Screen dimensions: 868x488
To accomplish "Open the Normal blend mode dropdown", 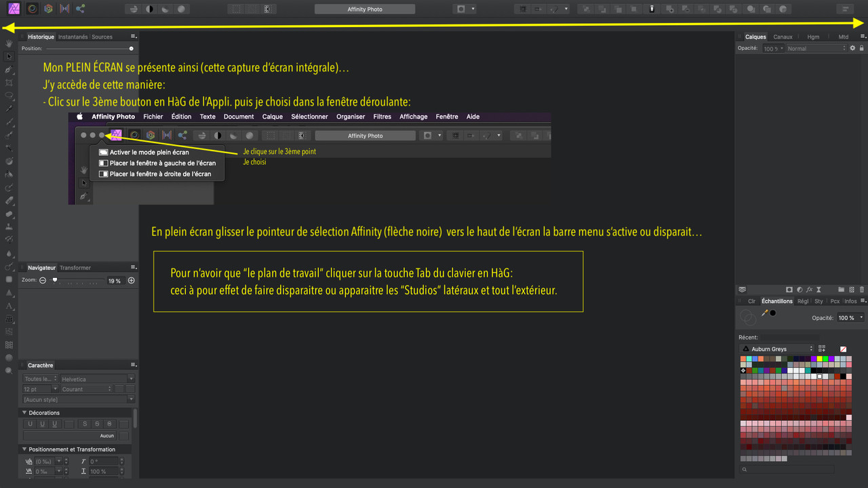I will point(816,49).
